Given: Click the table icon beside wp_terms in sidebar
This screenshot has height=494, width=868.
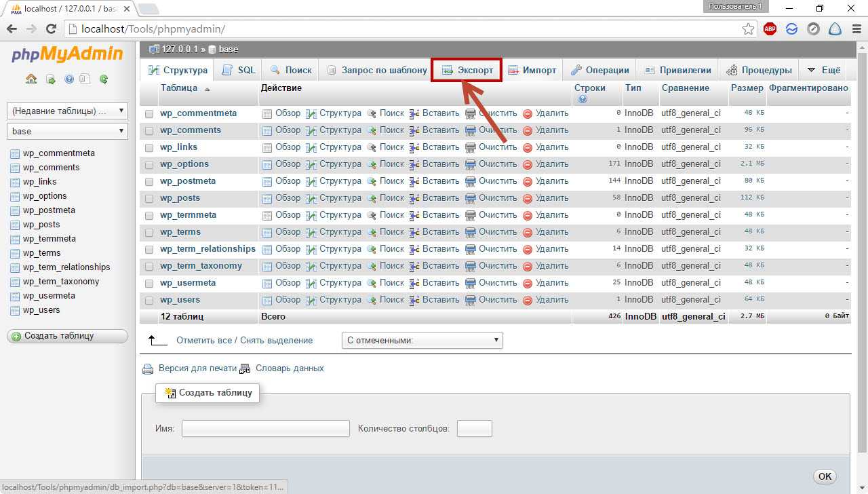Looking at the screenshot, I should tap(15, 253).
